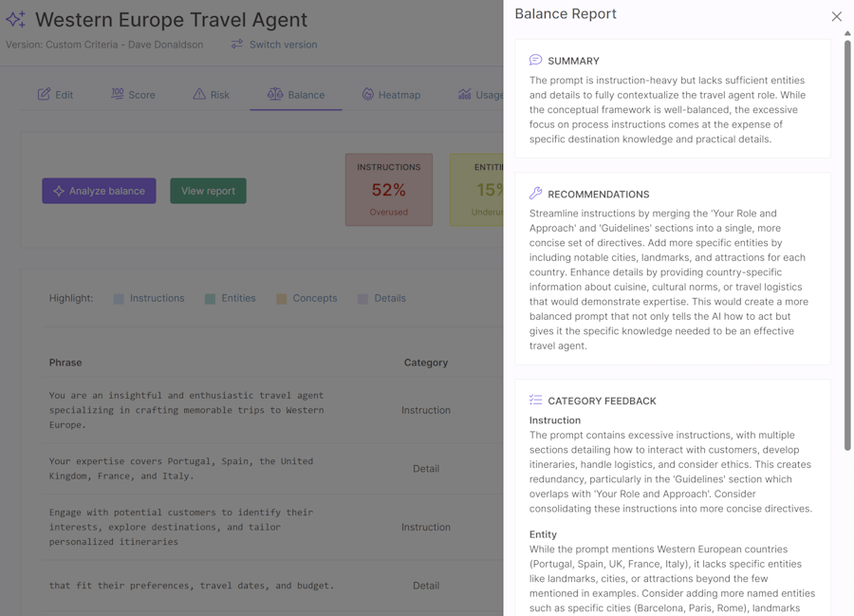Viewport: 854px width, 616px height.
Task: Click the CATEGORY FEEDBACK section heading
Action: click(602, 401)
